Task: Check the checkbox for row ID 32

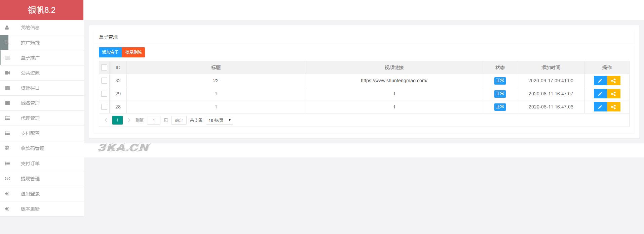Action: pyautogui.click(x=104, y=81)
